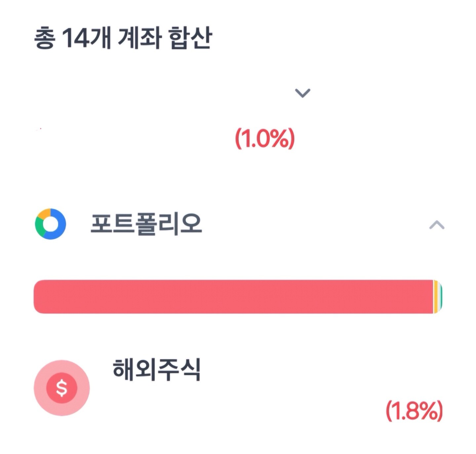Image resolution: width=476 pixels, height=454 pixels.
Task: Collapse the 포트폴리오 section with up chevron
Action: [x=437, y=225]
